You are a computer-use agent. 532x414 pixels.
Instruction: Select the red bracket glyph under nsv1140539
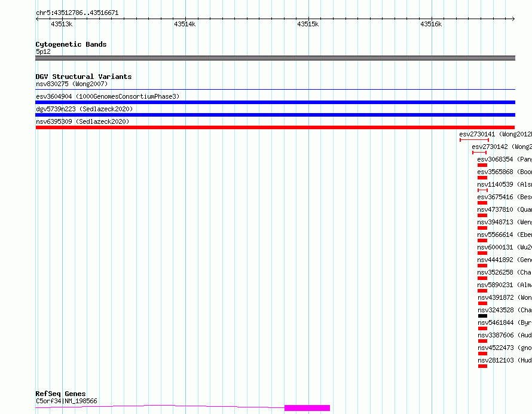click(x=482, y=190)
